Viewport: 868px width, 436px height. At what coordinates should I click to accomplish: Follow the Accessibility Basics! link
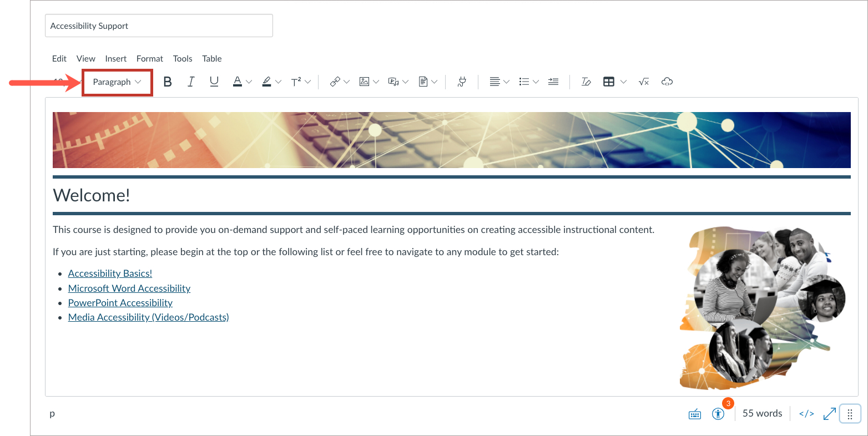109,273
